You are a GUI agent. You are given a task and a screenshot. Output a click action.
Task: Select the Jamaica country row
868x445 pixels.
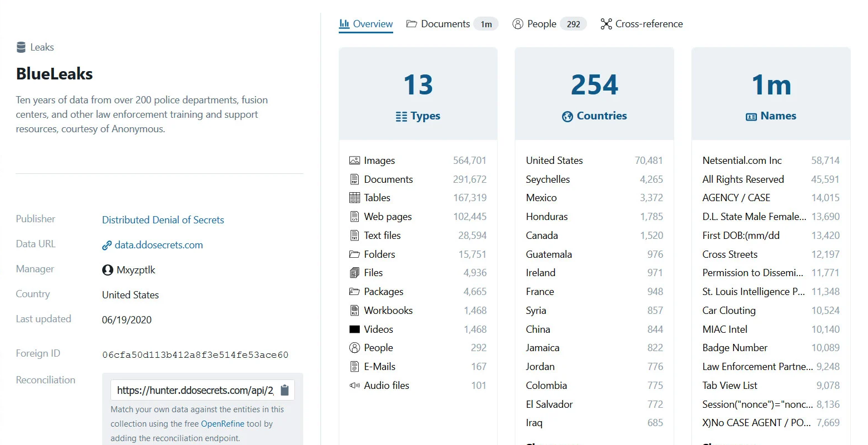(x=594, y=348)
